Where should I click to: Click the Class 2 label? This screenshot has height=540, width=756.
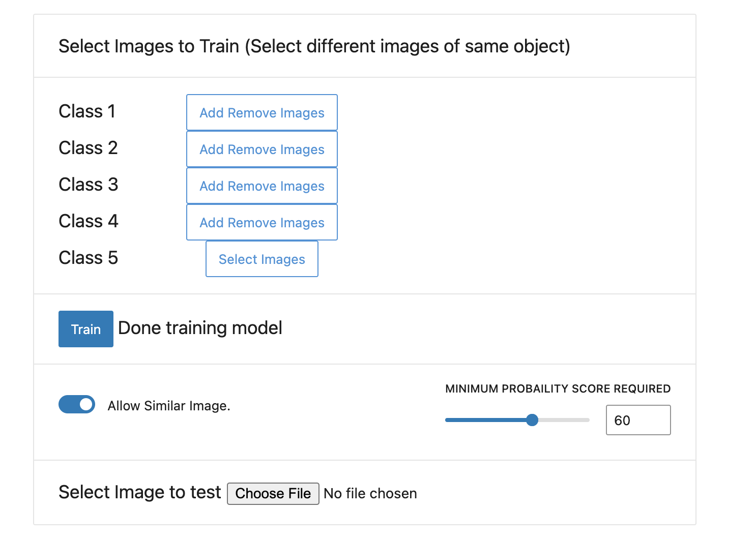[x=88, y=147]
